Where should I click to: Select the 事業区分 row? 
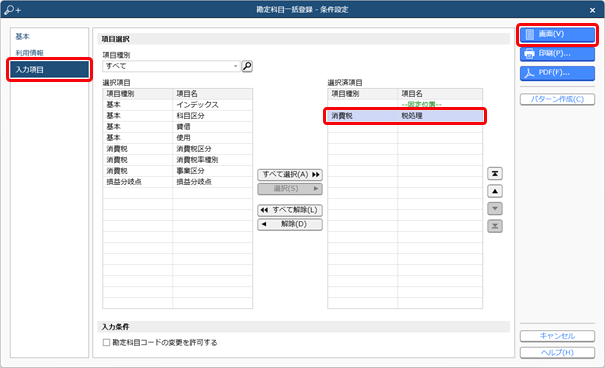tap(177, 171)
